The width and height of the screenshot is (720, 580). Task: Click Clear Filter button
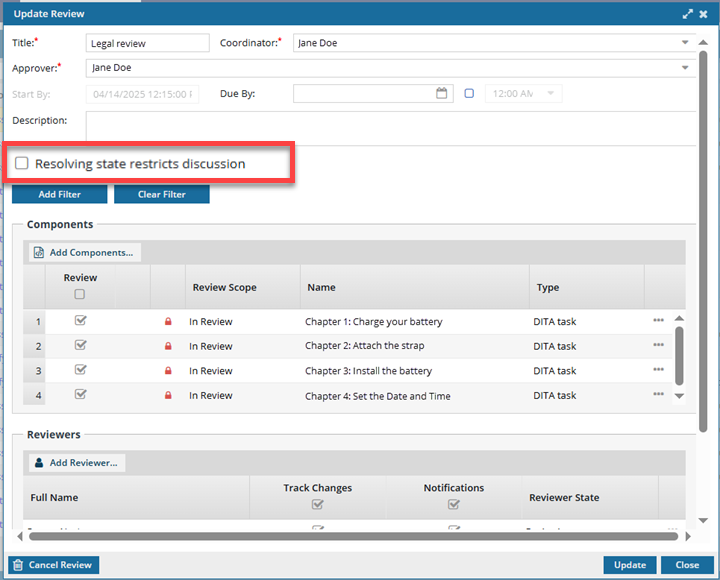pyautogui.click(x=162, y=194)
